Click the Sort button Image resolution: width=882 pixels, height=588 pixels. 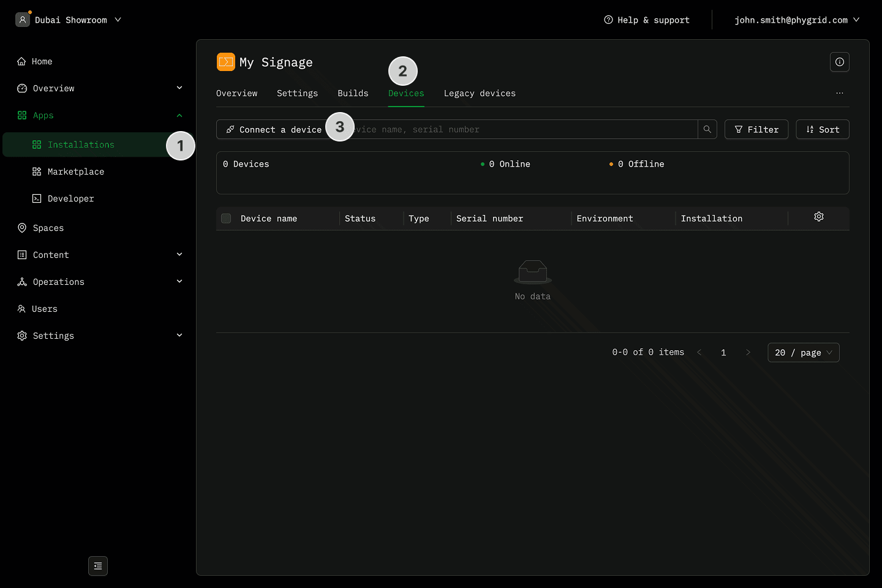click(x=822, y=129)
